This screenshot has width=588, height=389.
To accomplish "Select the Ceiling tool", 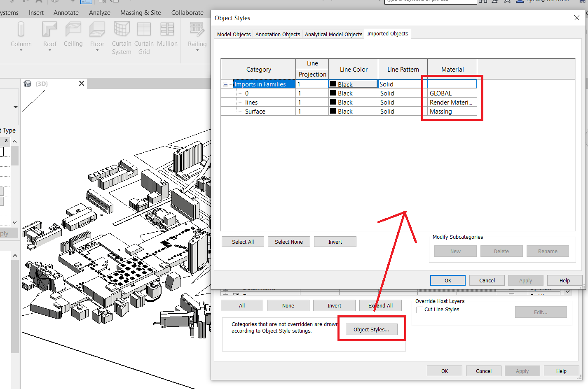I will coord(73,35).
